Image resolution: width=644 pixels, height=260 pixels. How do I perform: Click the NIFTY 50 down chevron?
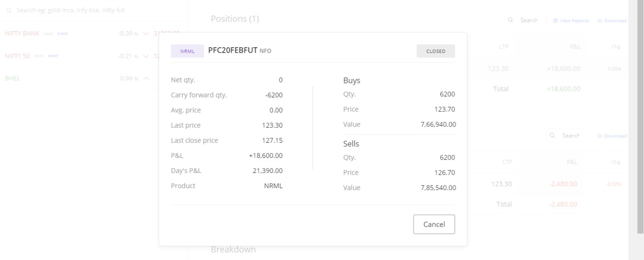click(146, 56)
